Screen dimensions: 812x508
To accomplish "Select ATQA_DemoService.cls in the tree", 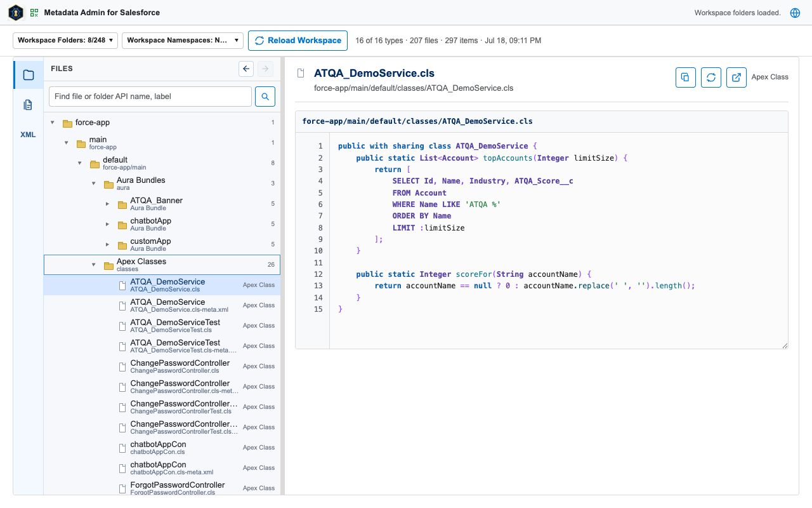I will click(162, 285).
